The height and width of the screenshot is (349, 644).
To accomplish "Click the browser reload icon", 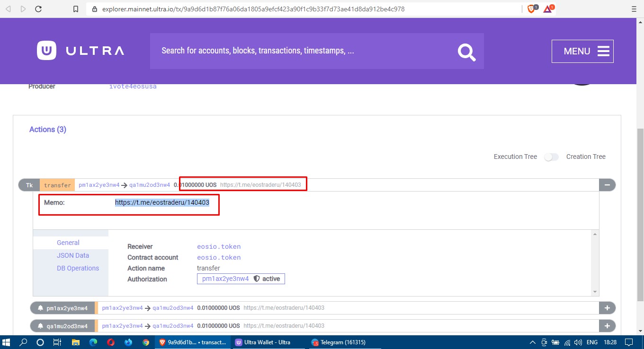I will coord(38,9).
